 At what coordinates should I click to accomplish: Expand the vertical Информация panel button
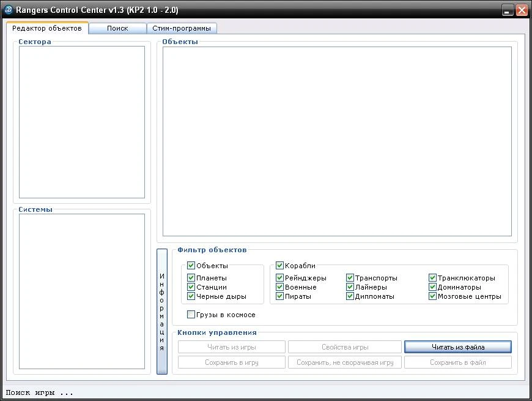pyautogui.click(x=162, y=311)
